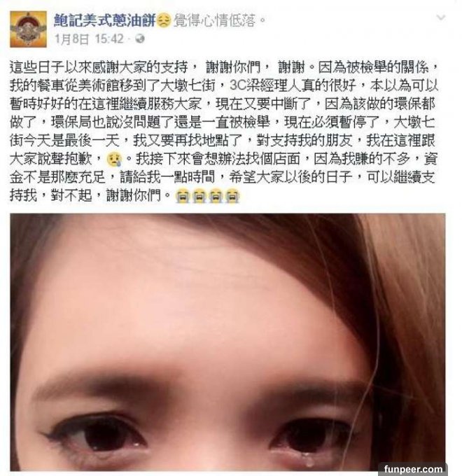This screenshot has width=462, height=476.
Task: Click the globe public privacy icon
Action: coord(139,39)
